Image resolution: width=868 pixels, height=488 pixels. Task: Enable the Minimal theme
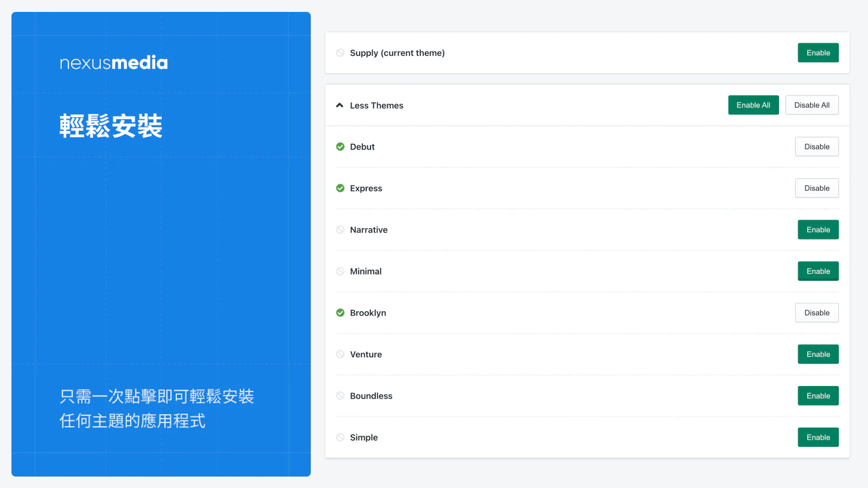tap(818, 271)
